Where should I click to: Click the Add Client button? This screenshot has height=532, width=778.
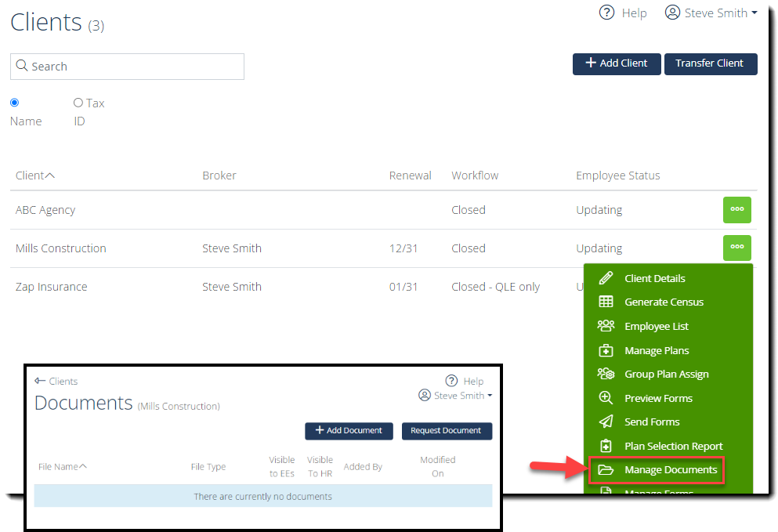pyautogui.click(x=617, y=63)
